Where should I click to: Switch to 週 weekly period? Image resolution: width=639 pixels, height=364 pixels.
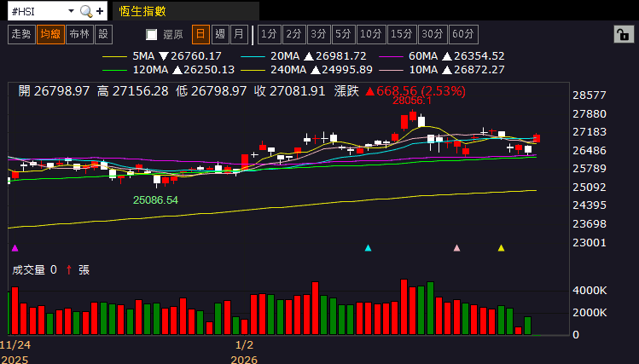(220, 34)
